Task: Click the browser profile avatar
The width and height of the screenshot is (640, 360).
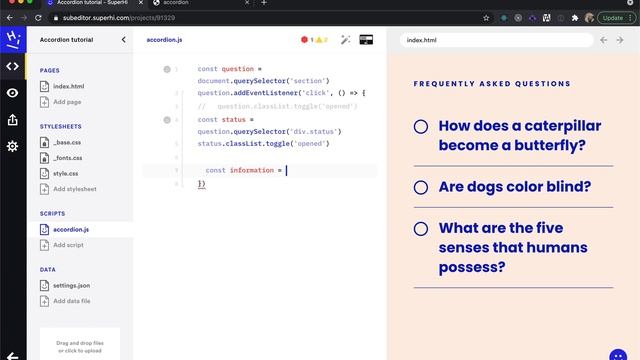Action: click(589, 18)
